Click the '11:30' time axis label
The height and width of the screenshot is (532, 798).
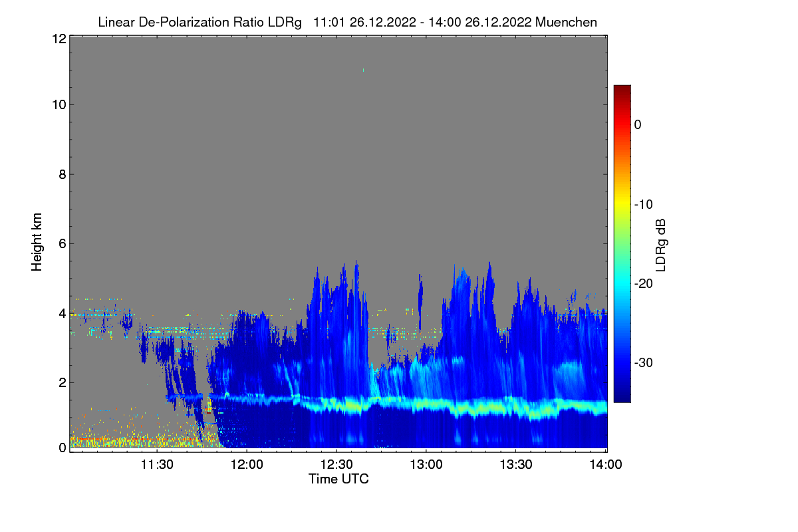[158, 464]
